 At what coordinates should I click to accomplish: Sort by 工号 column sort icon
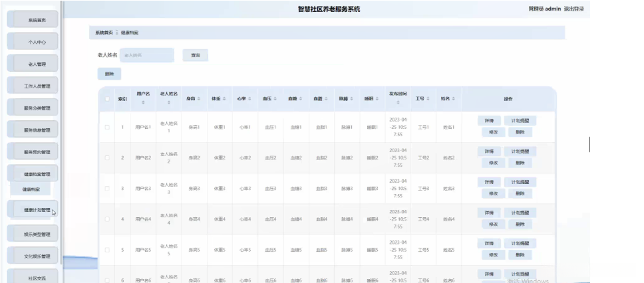(x=428, y=99)
